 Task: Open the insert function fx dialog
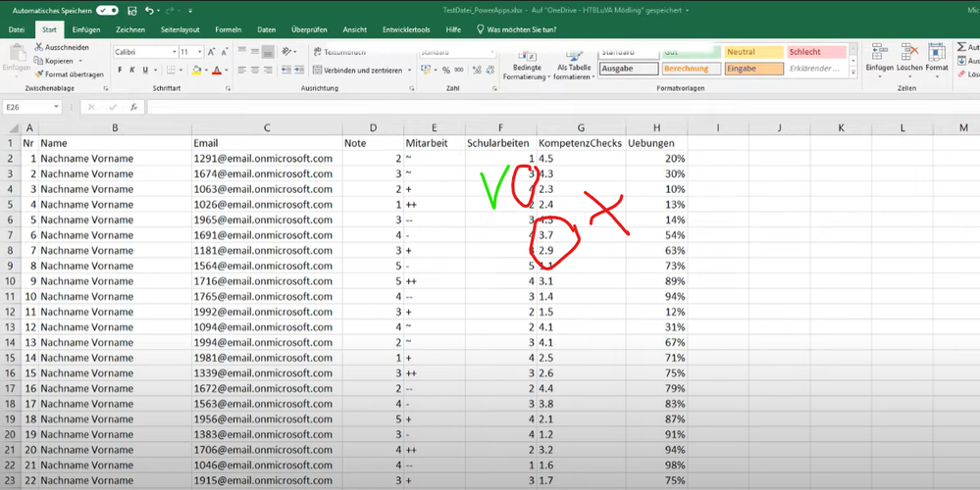[133, 108]
